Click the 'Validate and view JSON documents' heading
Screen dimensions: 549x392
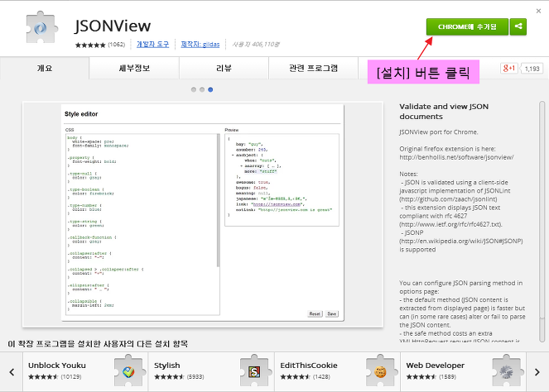point(444,112)
